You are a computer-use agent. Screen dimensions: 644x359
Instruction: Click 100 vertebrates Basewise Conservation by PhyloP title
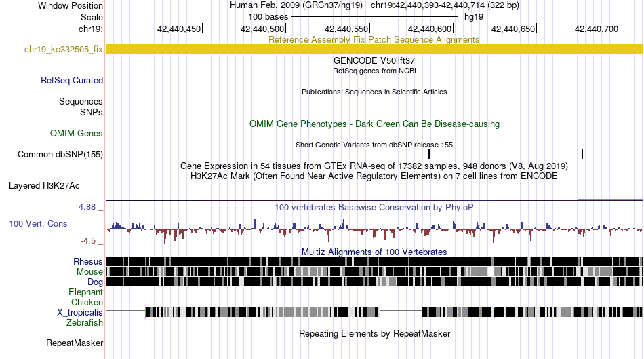pos(374,207)
